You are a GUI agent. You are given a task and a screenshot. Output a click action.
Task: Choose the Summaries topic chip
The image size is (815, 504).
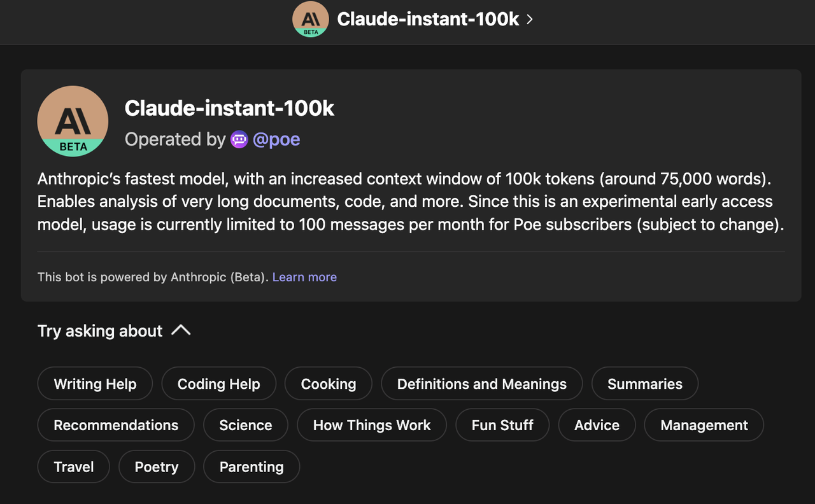645,384
